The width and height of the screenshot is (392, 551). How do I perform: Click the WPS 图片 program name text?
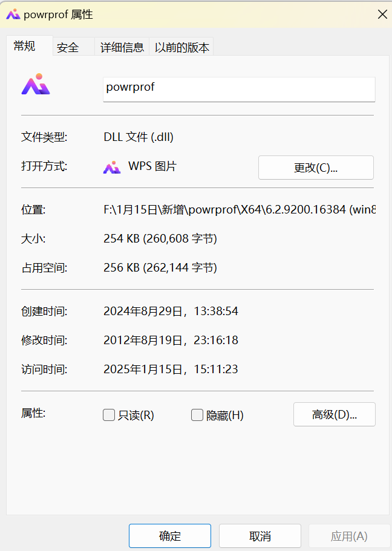pyautogui.click(x=152, y=166)
